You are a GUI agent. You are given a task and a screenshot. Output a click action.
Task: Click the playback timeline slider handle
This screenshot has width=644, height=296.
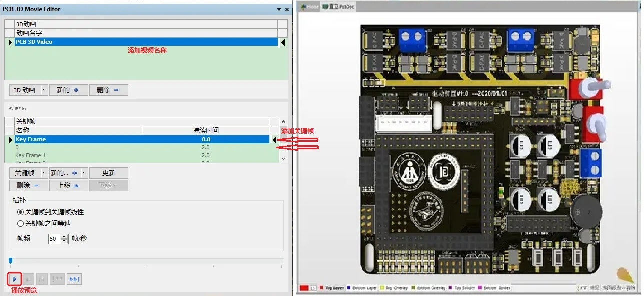10,260
